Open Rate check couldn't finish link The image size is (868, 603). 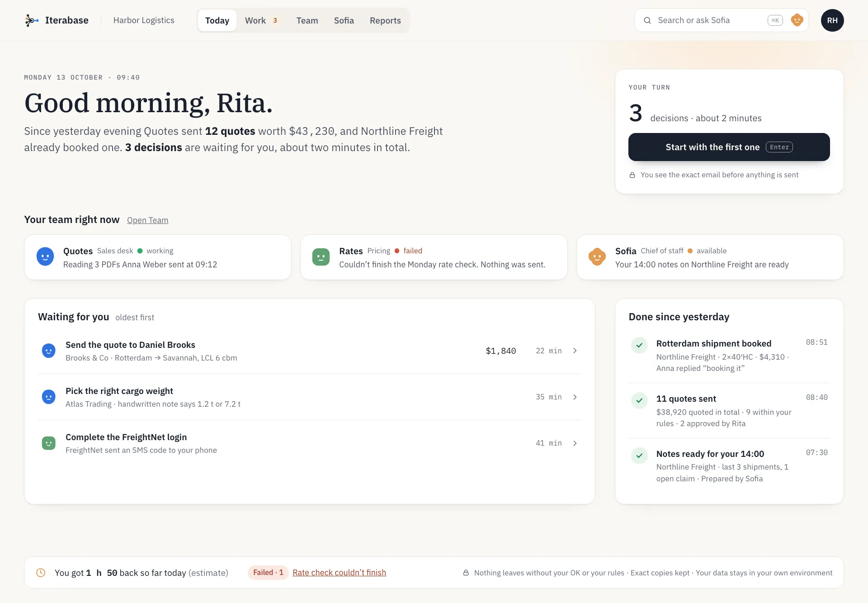coord(339,573)
